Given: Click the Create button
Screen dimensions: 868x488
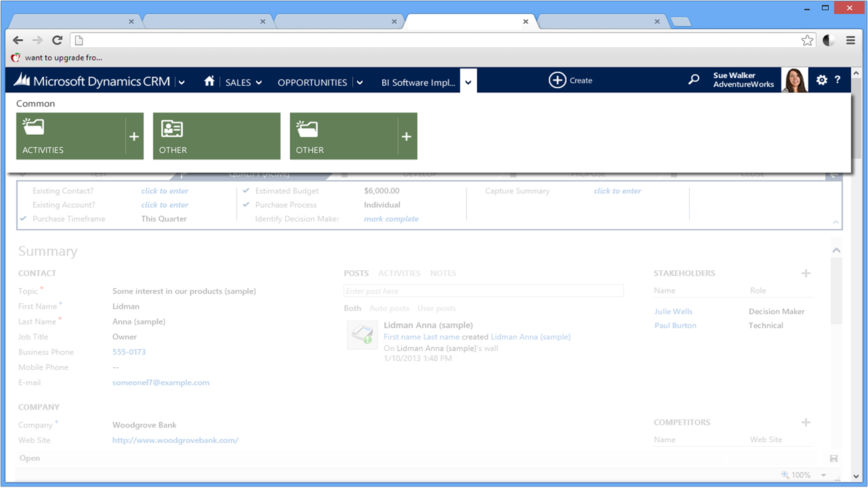Looking at the screenshot, I should tap(570, 80).
